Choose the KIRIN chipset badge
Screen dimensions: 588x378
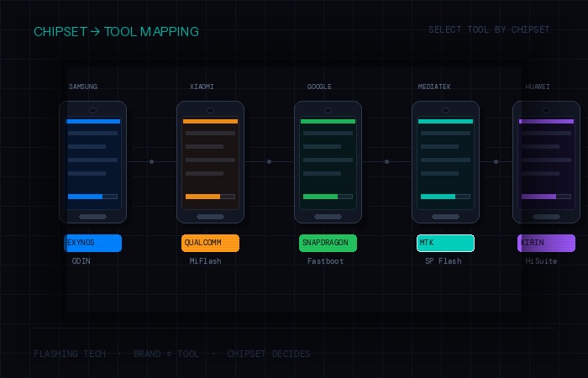546,243
